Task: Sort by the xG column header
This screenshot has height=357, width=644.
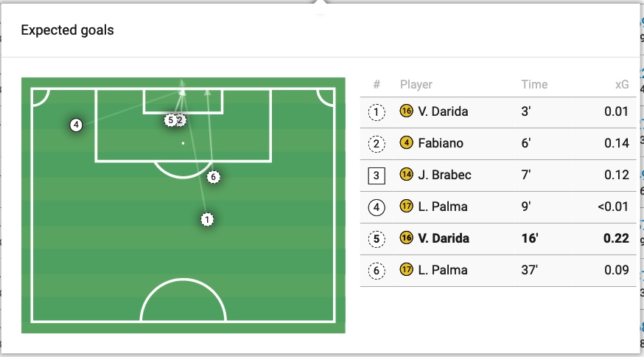Action: pyautogui.click(x=621, y=84)
